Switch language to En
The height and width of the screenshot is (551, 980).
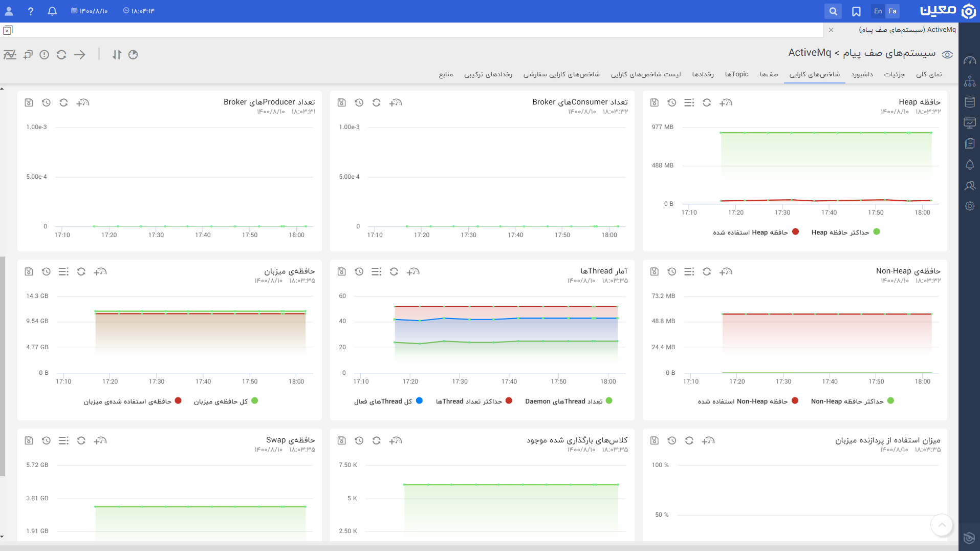coord(878,11)
